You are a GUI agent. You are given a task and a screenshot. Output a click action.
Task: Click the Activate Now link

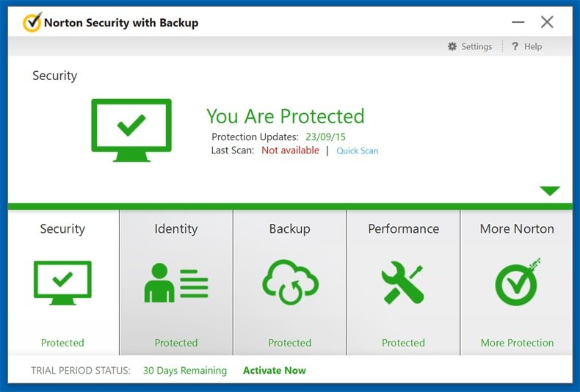pyautogui.click(x=275, y=371)
